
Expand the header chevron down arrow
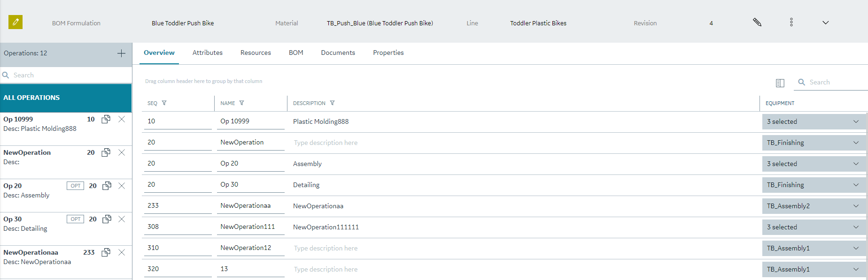pos(825,23)
